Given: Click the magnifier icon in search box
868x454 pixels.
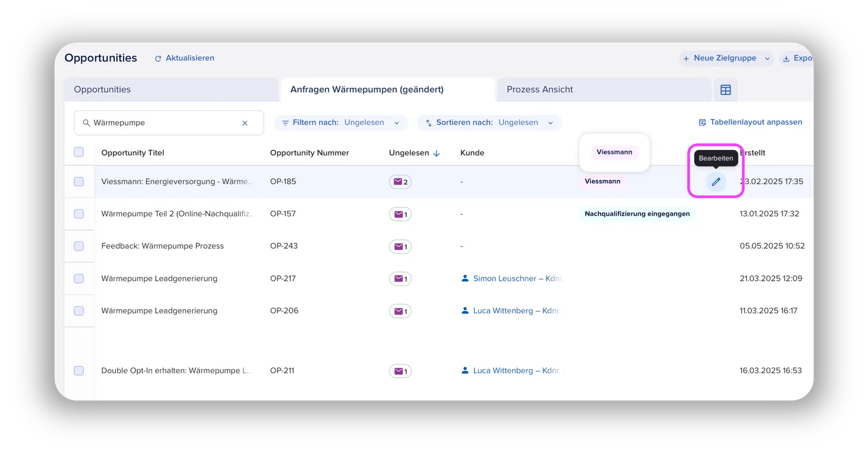Looking at the screenshot, I should click(x=86, y=123).
